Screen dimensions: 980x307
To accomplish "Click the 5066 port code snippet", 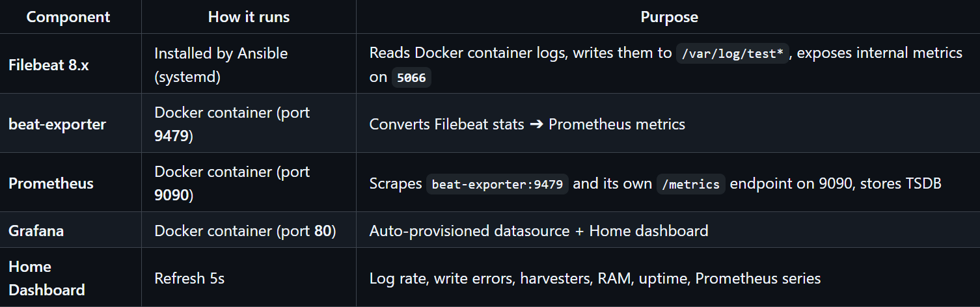I will coord(411,77).
